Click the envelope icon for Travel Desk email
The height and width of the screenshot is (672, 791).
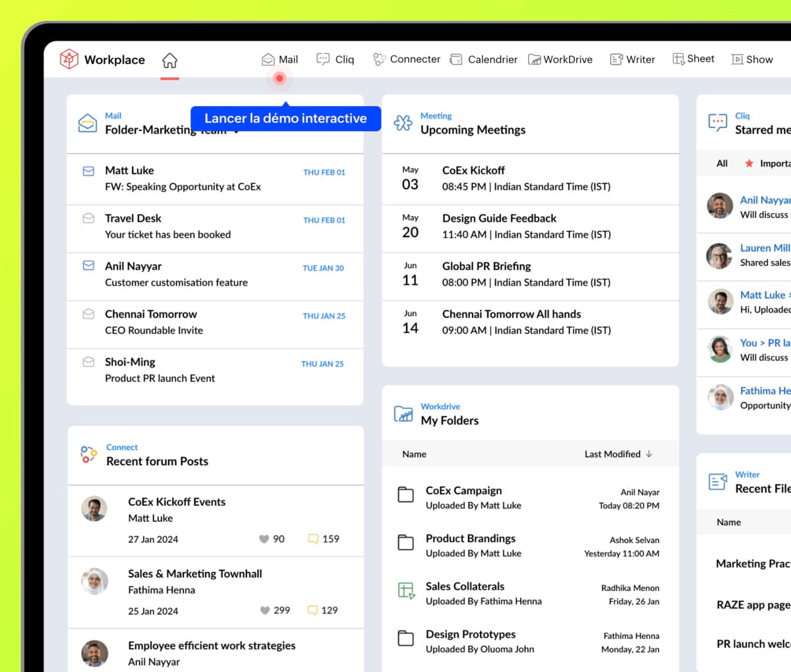[88, 218]
